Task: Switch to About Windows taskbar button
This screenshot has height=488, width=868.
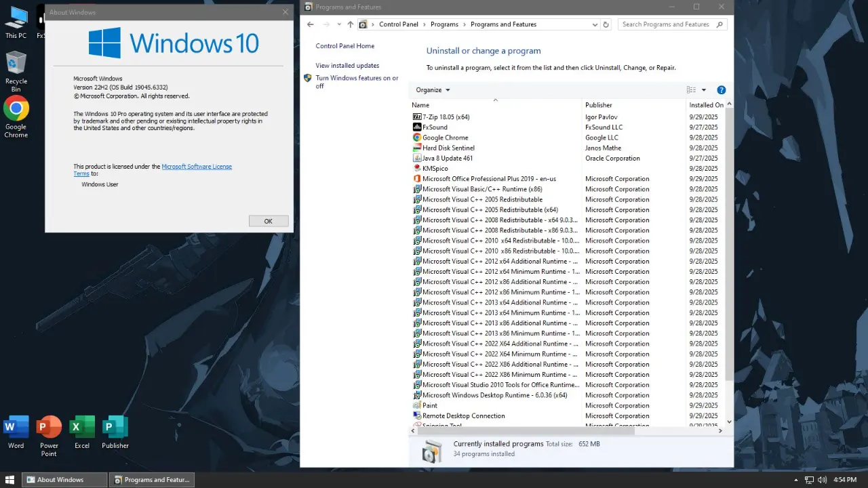Action: click(64, 480)
